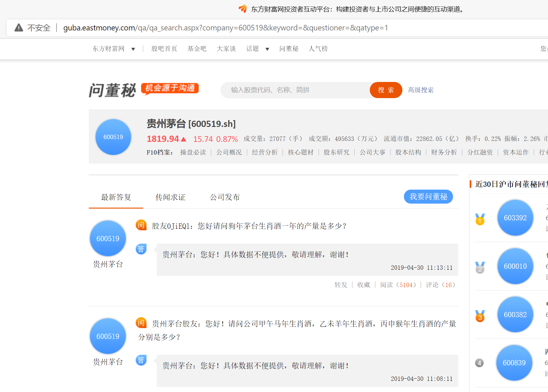Open 股吧首页 in the top navigation

(x=164, y=49)
